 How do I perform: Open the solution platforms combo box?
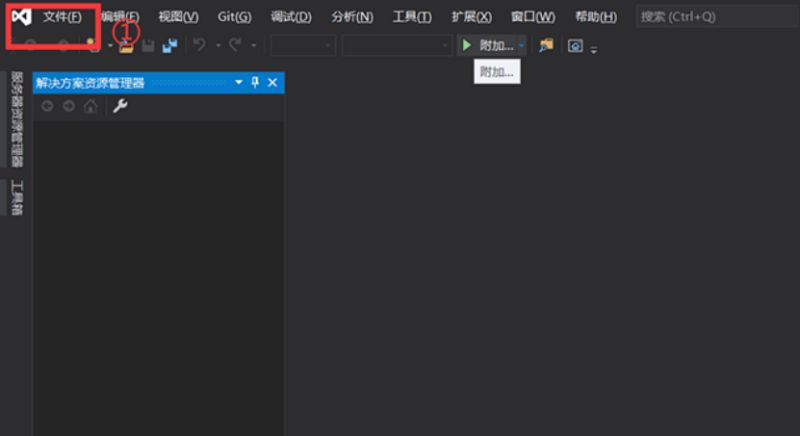tap(397, 46)
